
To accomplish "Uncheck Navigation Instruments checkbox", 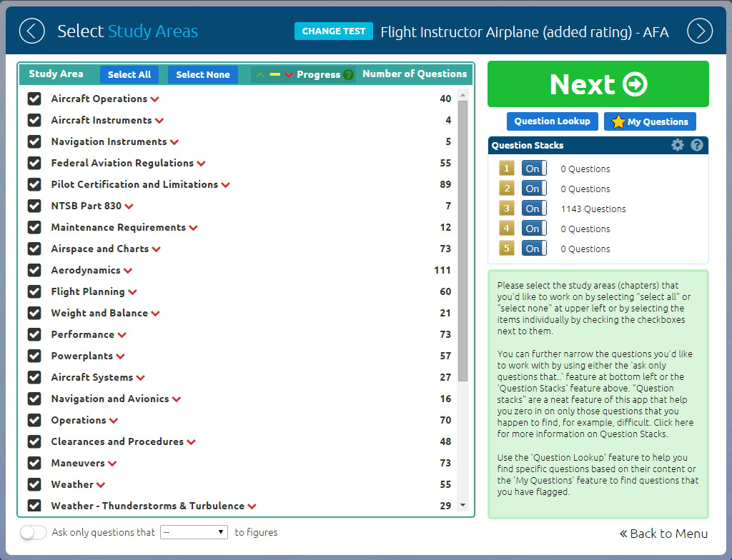I will click(34, 141).
